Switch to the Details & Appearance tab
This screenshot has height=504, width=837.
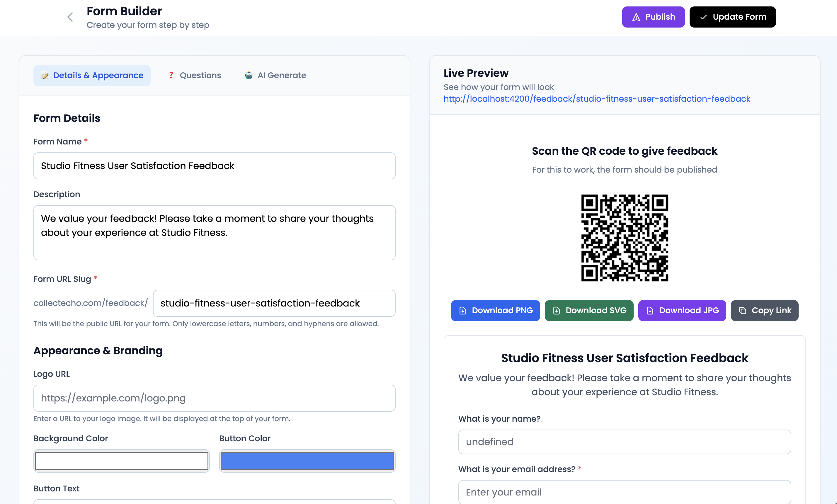(x=92, y=75)
